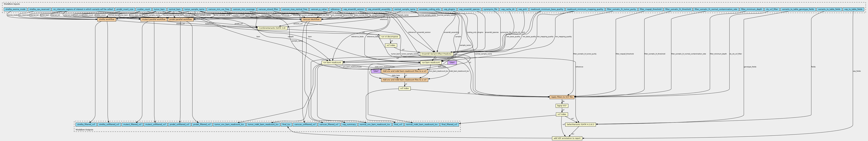Click the varscan_unfiltered_vcf output node
The image size is (868, 141).
[x=305, y=124]
